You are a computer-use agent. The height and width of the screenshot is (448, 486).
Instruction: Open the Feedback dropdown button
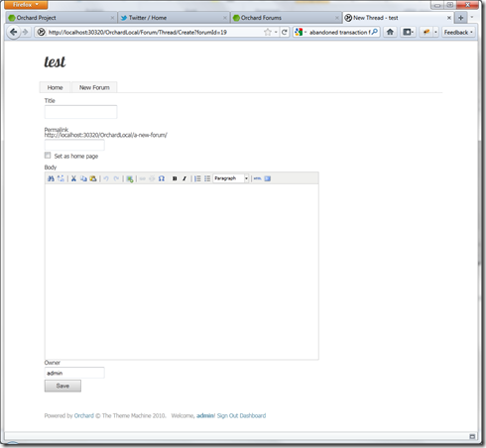(458, 32)
